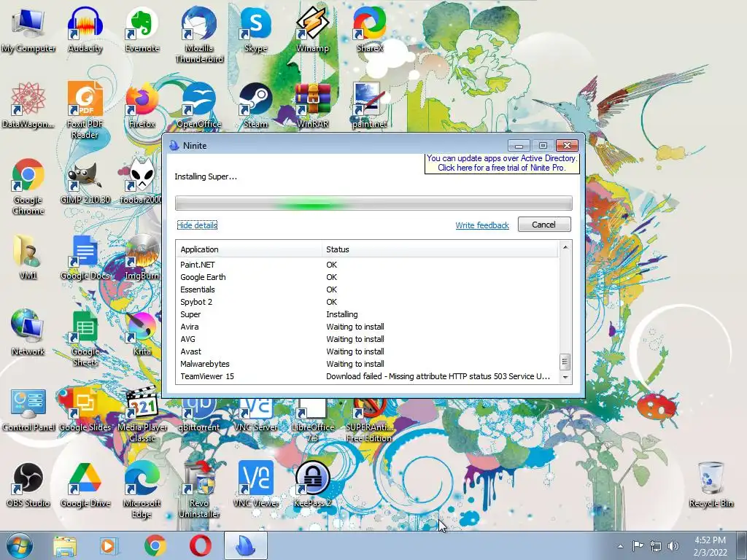The width and height of the screenshot is (747, 560).
Task: Select the Avira row
Action: (368, 327)
